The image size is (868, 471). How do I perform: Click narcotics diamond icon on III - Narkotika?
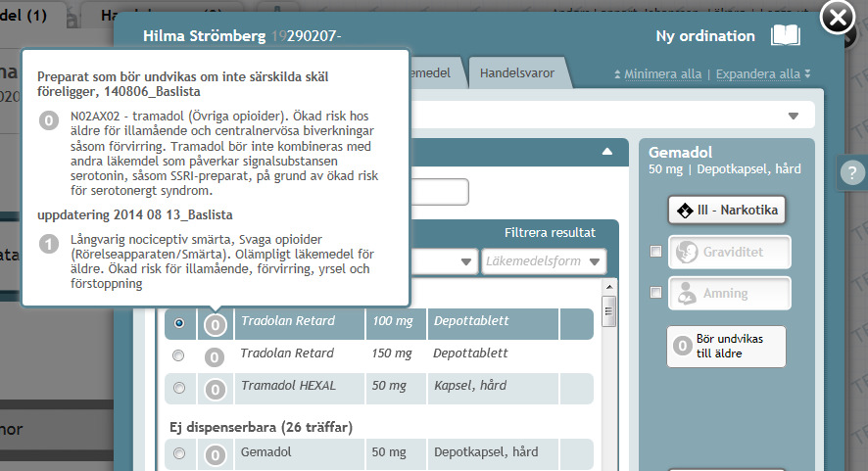[685, 211]
